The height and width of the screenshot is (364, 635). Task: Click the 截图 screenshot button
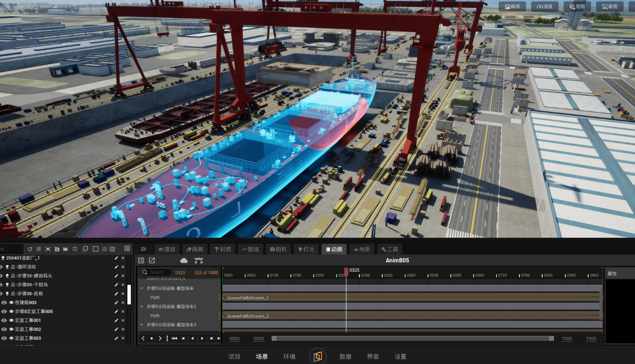click(609, 6)
